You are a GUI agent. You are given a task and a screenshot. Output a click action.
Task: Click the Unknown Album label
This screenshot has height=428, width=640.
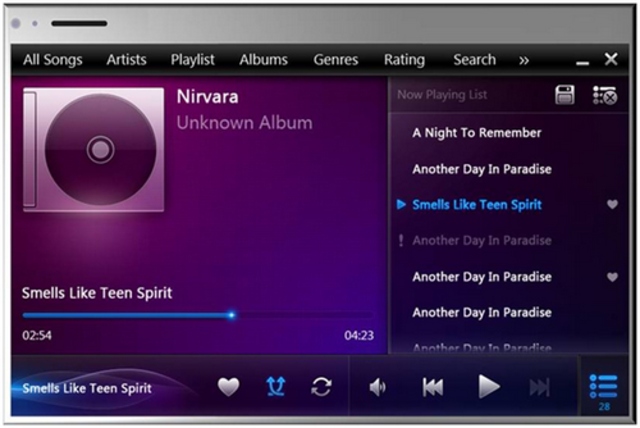[244, 123]
